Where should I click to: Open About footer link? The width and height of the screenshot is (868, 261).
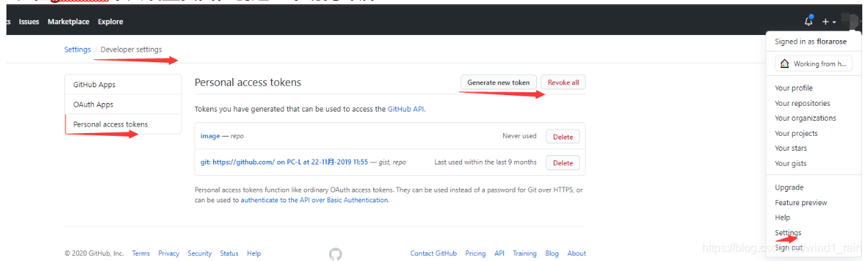point(576,253)
